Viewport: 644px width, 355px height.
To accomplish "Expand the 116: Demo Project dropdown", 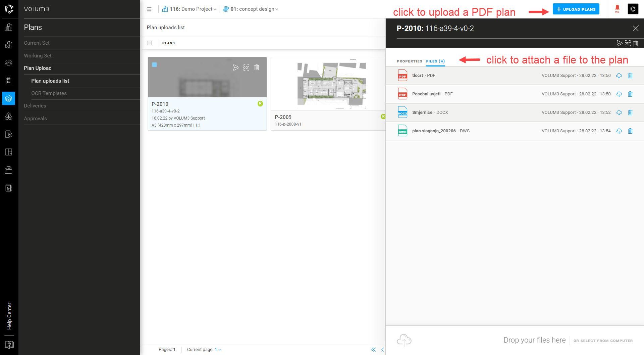I will pos(190,9).
